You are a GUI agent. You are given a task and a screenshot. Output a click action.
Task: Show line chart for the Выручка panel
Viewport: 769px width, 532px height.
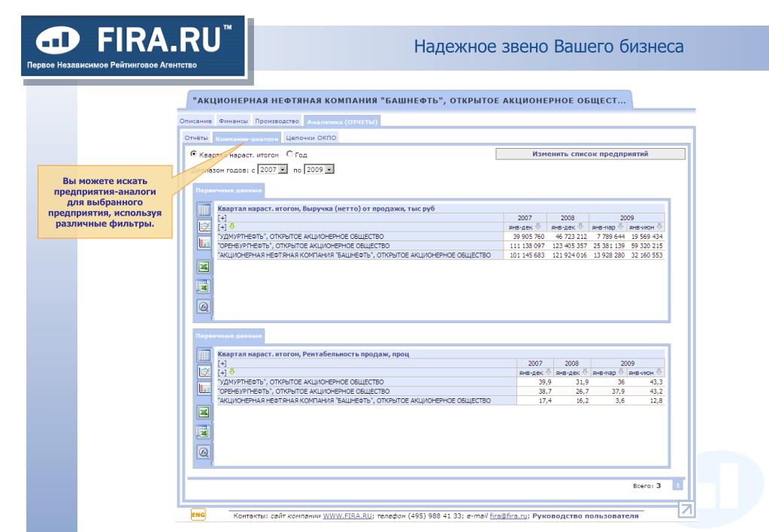(x=204, y=226)
